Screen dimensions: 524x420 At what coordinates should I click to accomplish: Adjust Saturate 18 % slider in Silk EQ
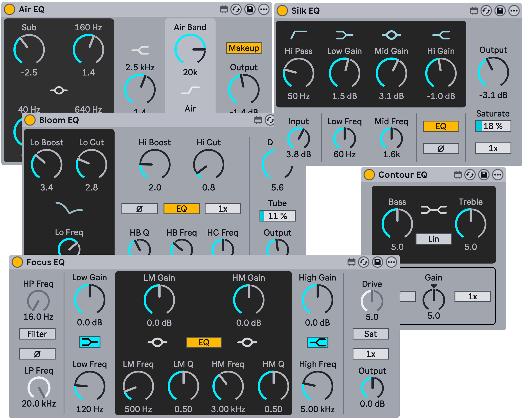click(x=493, y=126)
